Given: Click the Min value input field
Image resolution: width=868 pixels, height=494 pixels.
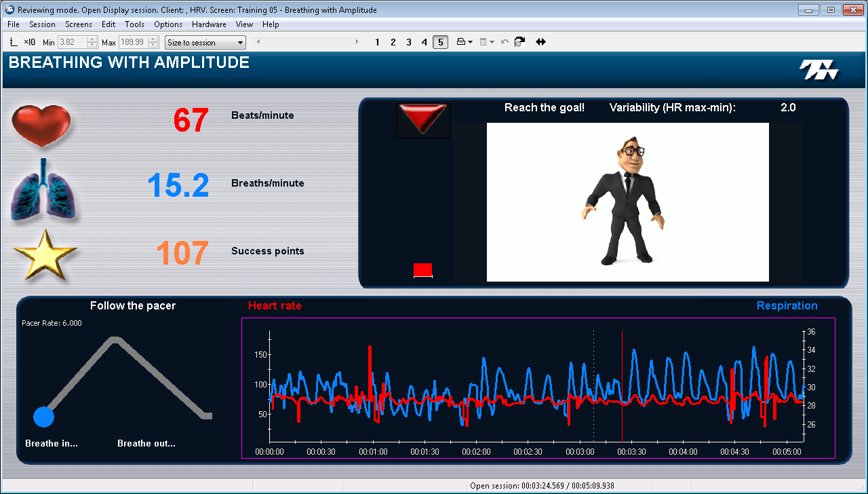Looking at the screenshot, I should pos(73,42).
